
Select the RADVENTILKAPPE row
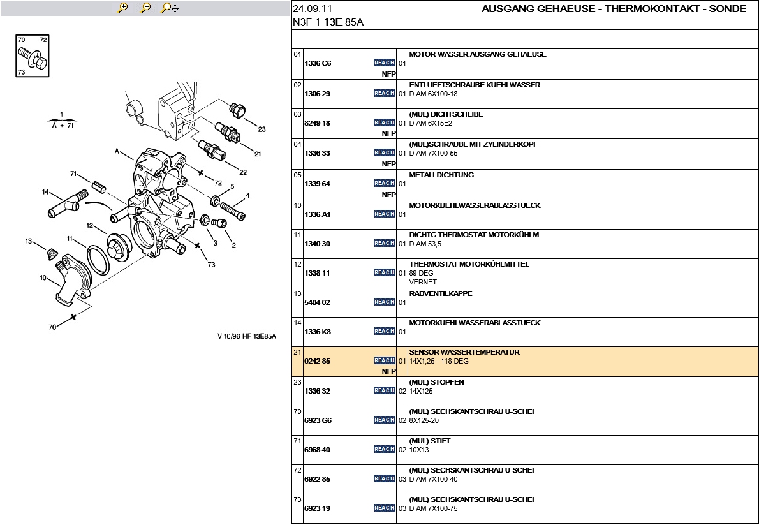pos(440,293)
